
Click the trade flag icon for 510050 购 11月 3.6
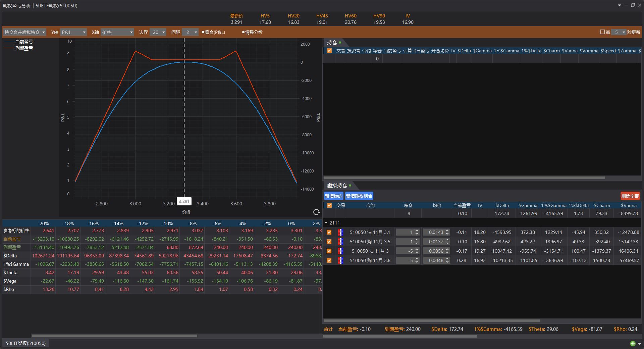point(340,260)
